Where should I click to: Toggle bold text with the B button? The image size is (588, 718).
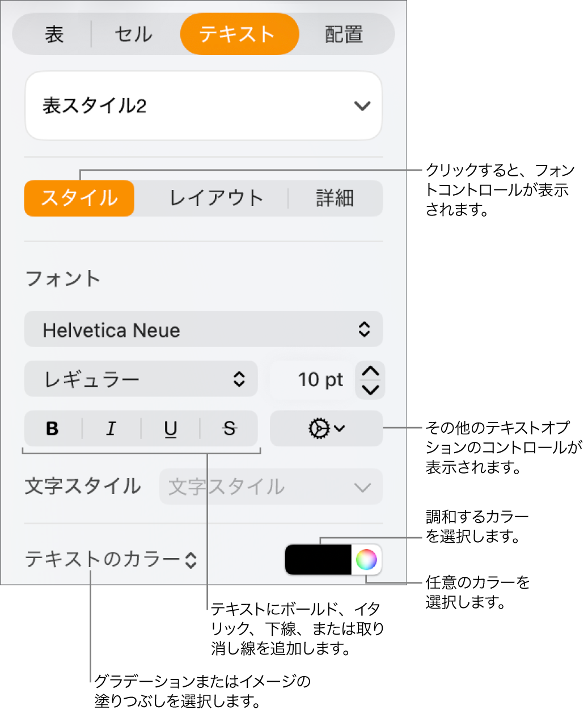pyautogui.click(x=52, y=429)
